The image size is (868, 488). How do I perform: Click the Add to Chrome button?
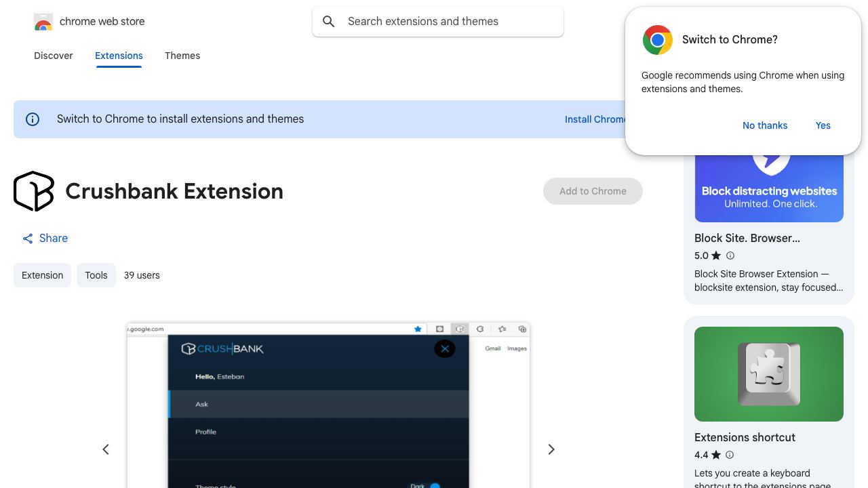(x=593, y=191)
